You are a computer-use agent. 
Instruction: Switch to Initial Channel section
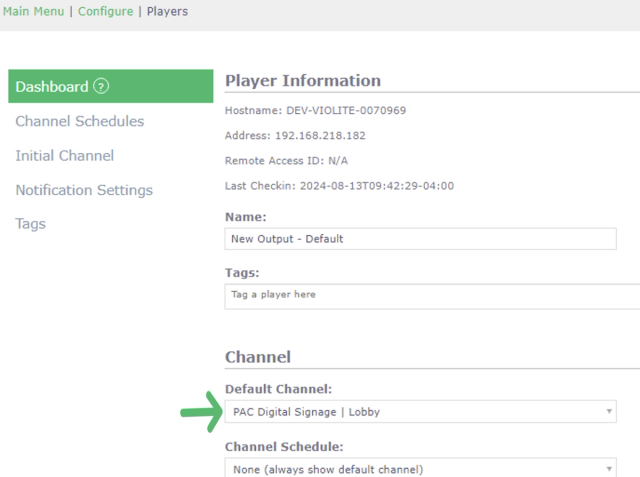coord(64,155)
